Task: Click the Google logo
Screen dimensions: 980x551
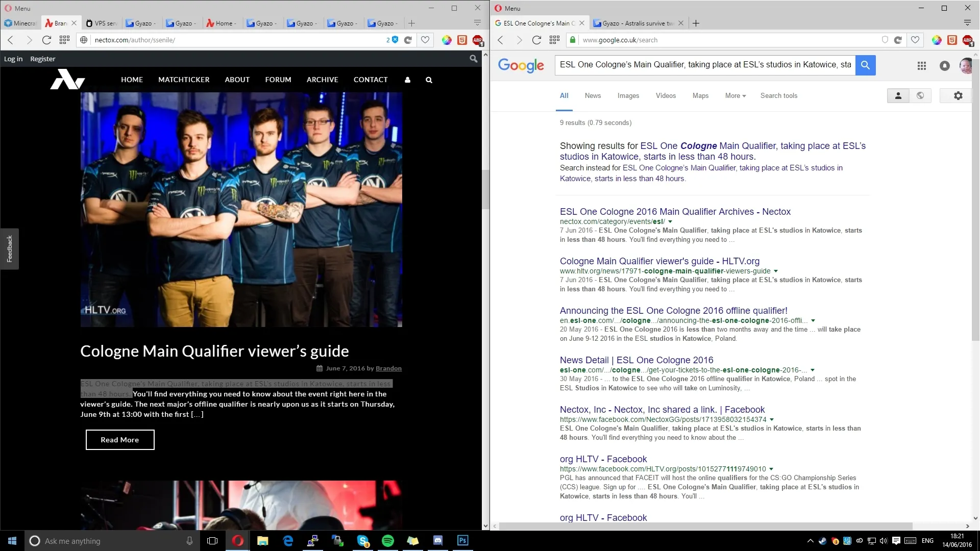Action: pos(521,65)
